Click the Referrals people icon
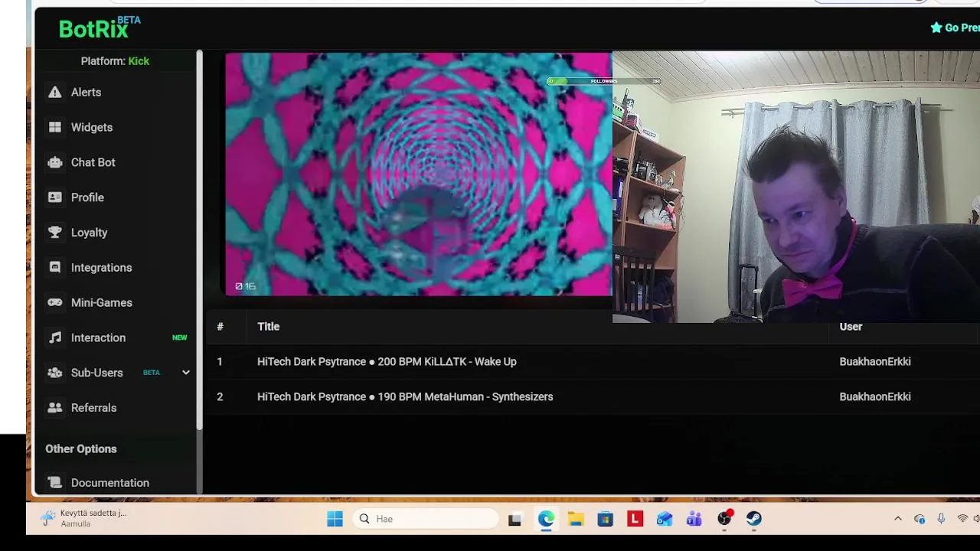This screenshot has height=551, width=980. pyautogui.click(x=55, y=408)
